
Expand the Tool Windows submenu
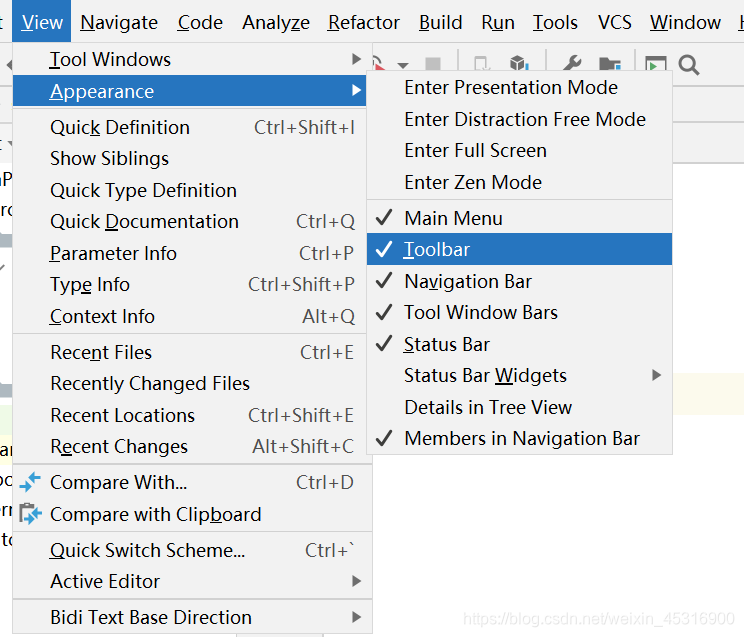click(x=189, y=59)
